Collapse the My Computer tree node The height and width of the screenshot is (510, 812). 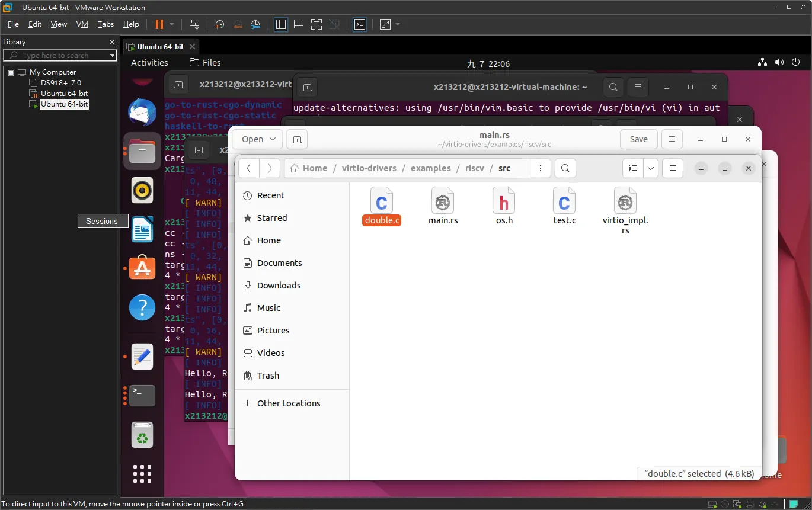point(11,72)
